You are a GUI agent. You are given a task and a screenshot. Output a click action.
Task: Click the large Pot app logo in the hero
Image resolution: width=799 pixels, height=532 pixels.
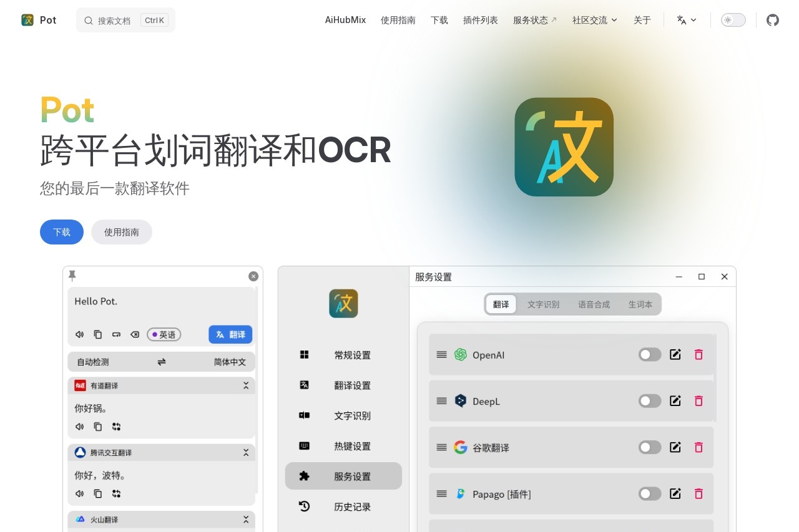pos(564,147)
